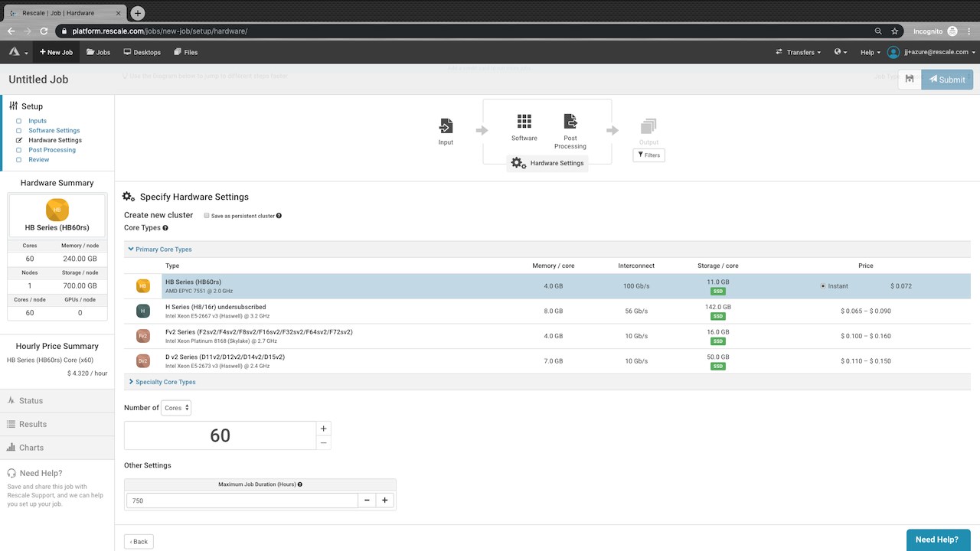
Task: Open the user account menu jj+azure@rescale.com
Action: (940, 52)
